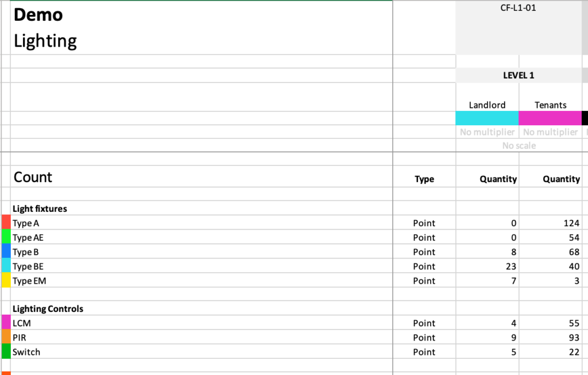
Task: Select the Type A row label
Action: click(x=25, y=223)
